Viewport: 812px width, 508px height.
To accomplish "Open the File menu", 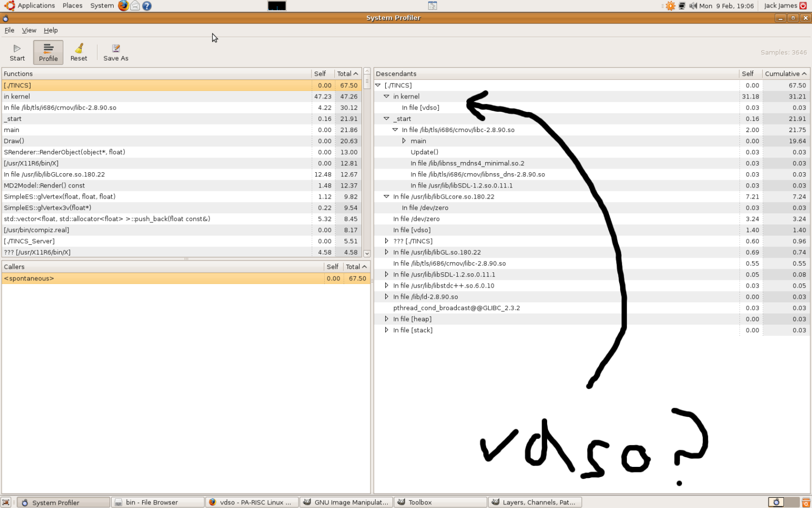I will (9, 30).
